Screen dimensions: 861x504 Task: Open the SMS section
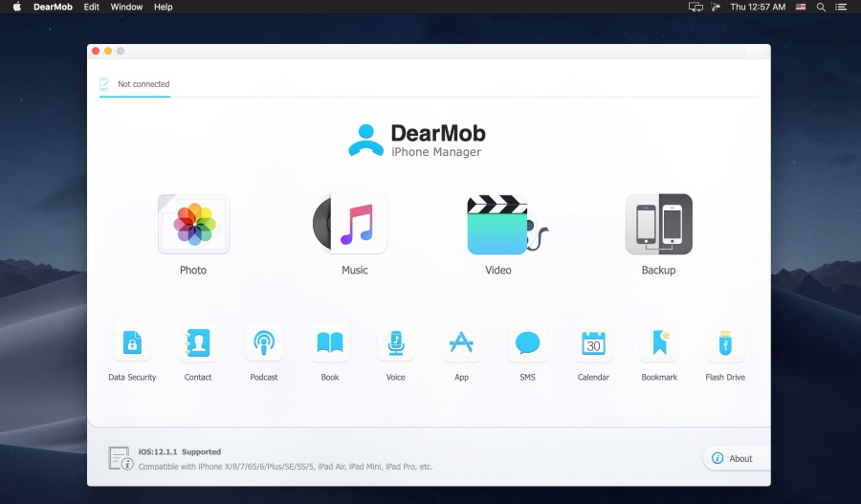528,342
